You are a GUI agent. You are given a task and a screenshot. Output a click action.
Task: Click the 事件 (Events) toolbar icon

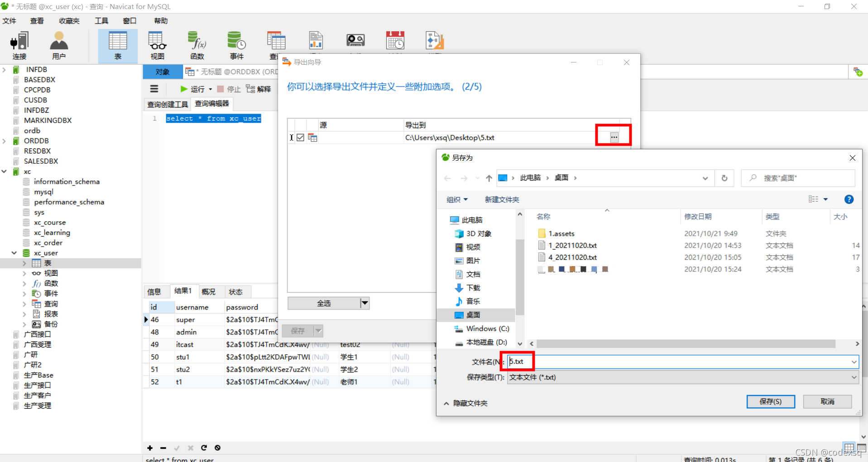coord(236,45)
